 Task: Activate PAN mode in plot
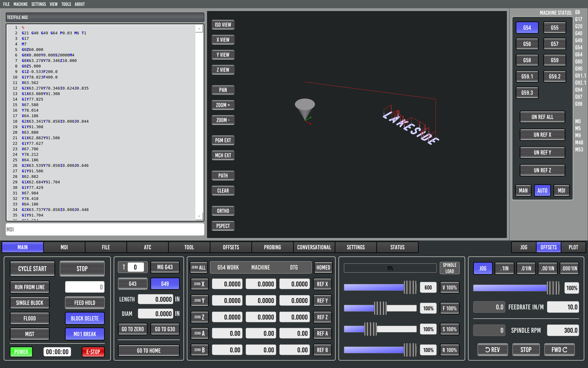click(223, 90)
